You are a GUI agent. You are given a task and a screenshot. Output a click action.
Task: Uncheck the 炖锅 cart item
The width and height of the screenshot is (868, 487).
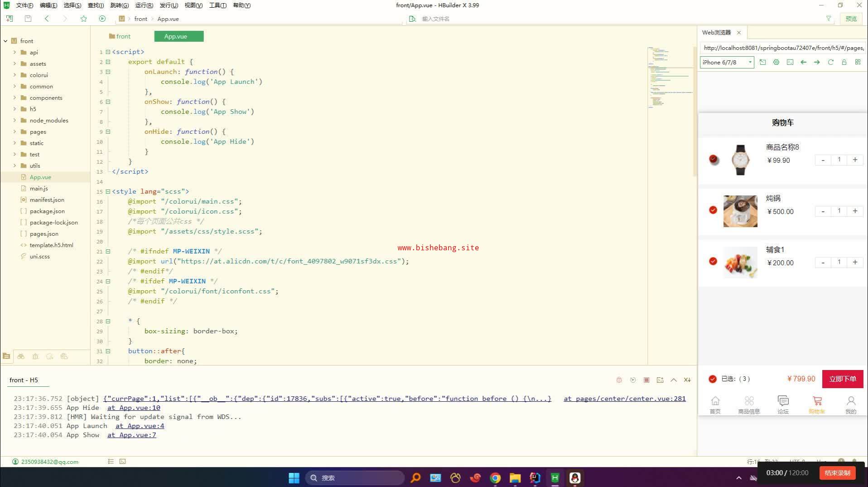click(713, 210)
